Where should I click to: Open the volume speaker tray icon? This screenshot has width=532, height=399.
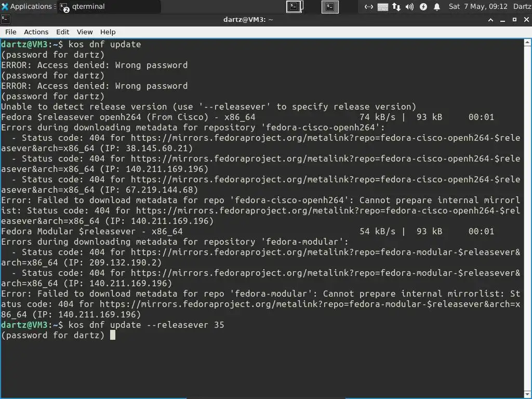409,6
